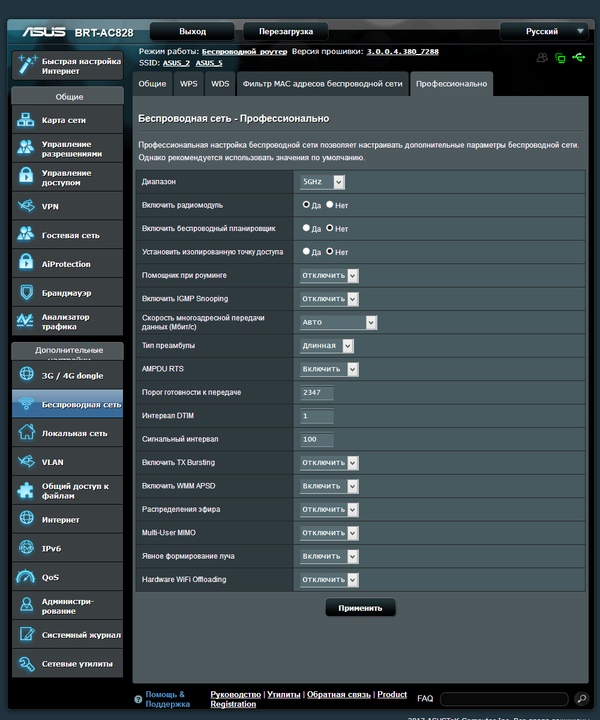Open the IPv6 globe icon
This screenshot has width=600, height=720.
tap(26, 548)
